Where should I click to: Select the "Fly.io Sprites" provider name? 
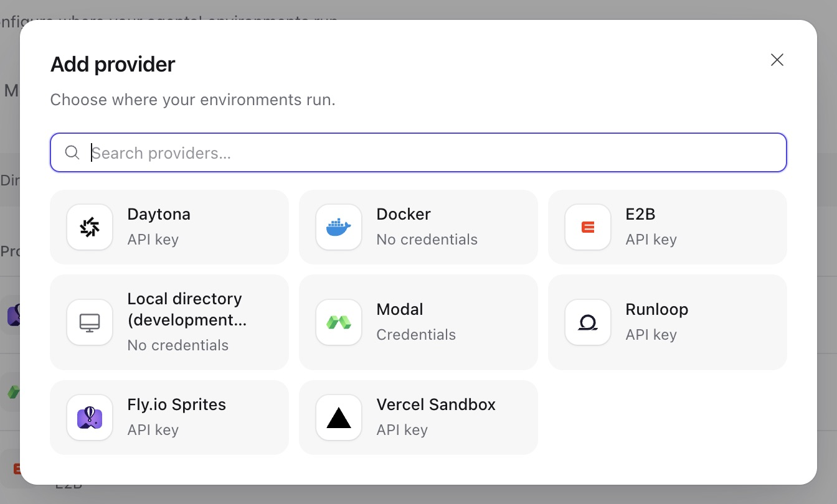[177, 404]
